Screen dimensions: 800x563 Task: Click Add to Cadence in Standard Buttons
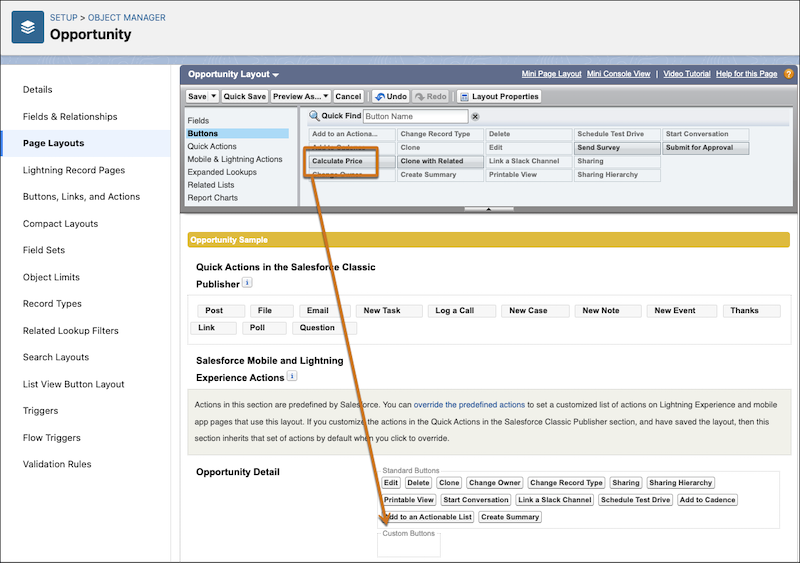click(x=707, y=500)
